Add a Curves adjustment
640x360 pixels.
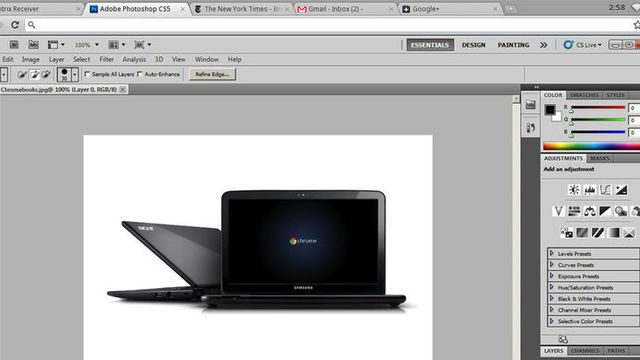[x=605, y=190]
